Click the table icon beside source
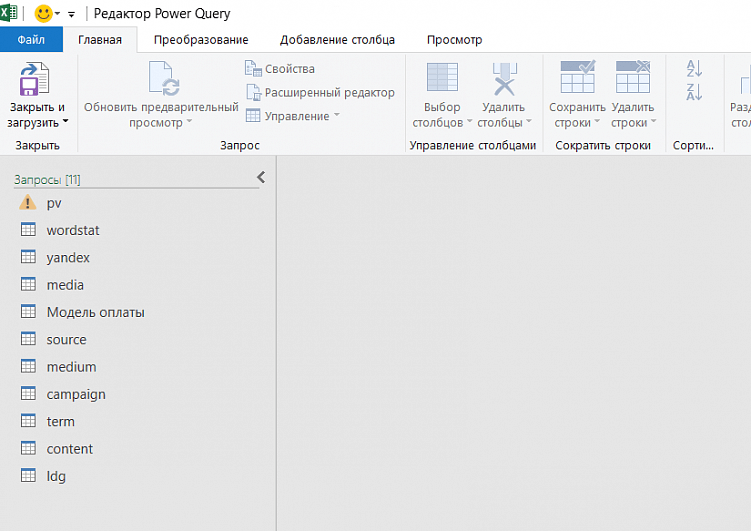 coord(28,339)
